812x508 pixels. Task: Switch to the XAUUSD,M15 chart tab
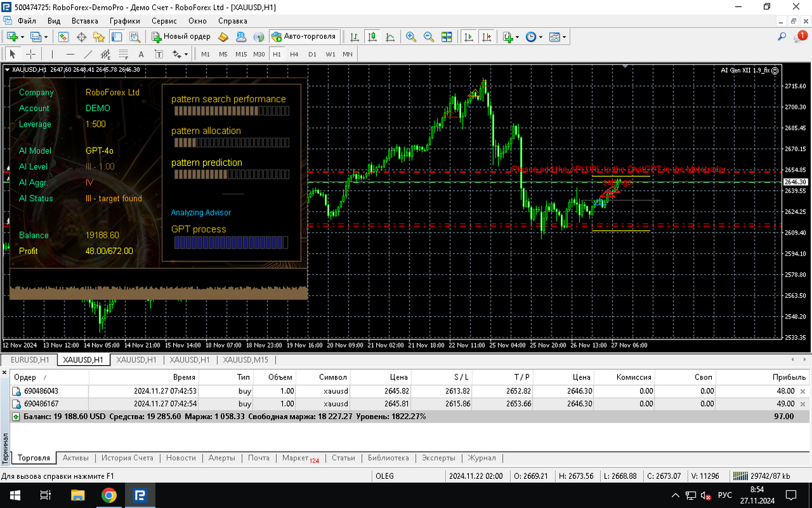246,360
